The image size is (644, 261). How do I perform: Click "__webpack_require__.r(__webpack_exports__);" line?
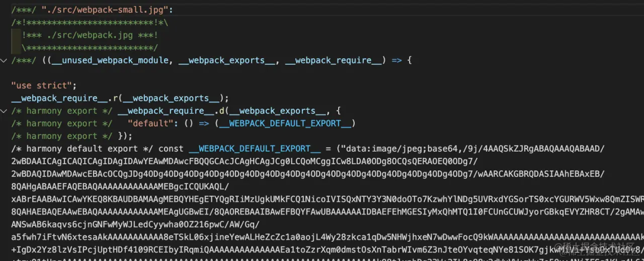[x=120, y=98]
